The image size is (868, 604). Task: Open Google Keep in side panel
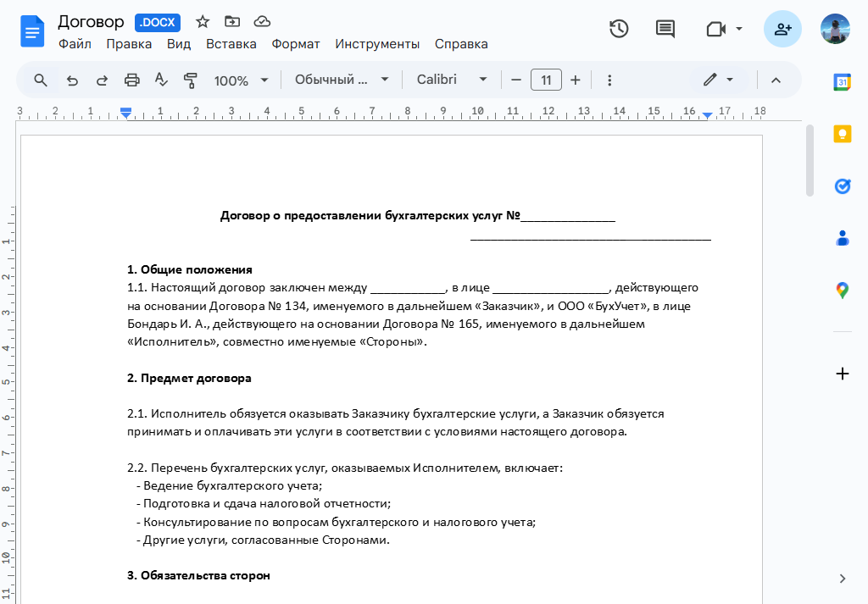842,134
